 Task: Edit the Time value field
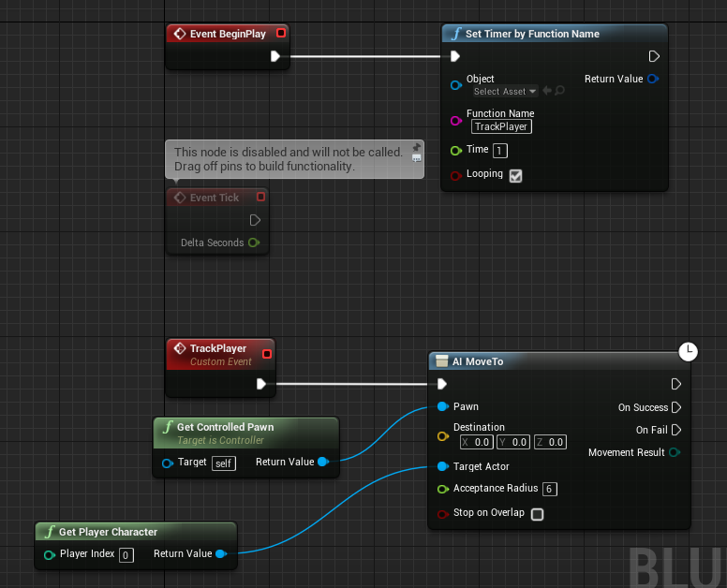click(500, 151)
